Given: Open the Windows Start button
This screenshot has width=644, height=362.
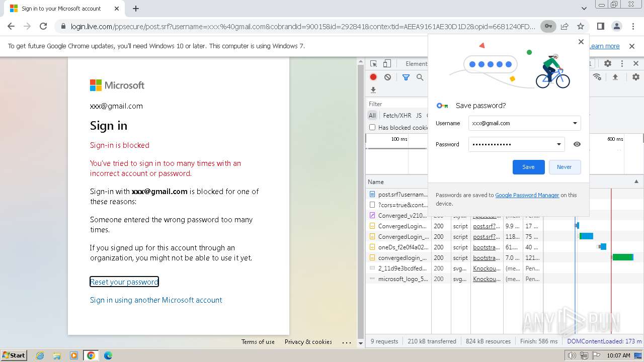Looking at the screenshot, I should [x=14, y=355].
